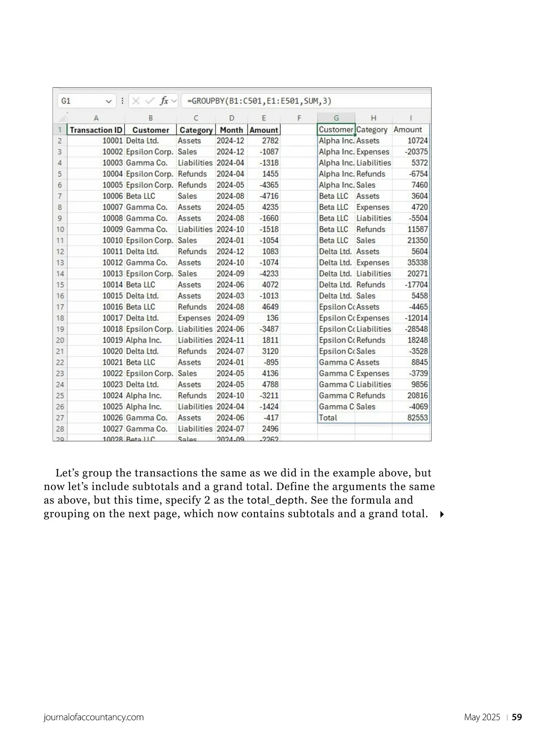The height and width of the screenshot is (735, 560).
Task: Select row 1 header
Action: tap(60, 130)
